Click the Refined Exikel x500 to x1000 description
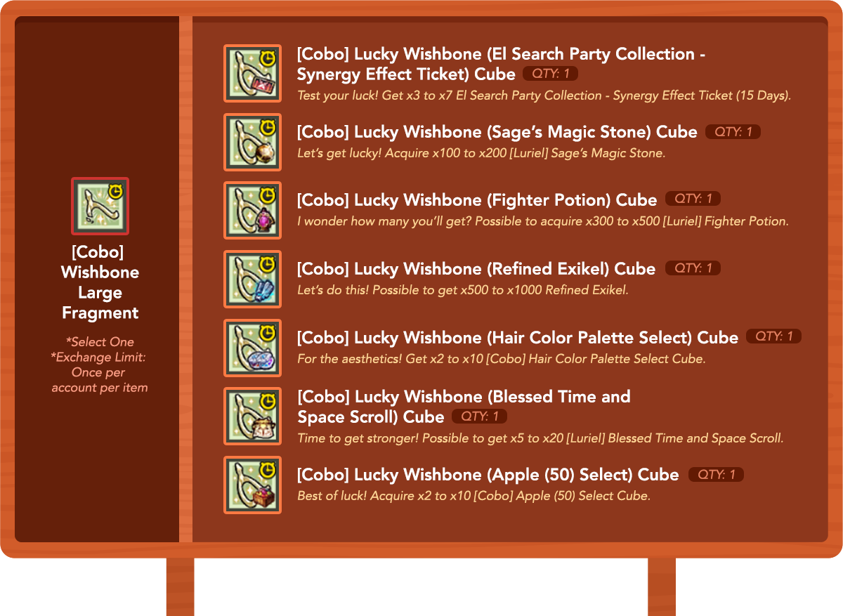The height and width of the screenshot is (616, 843). [x=462, y=289]
